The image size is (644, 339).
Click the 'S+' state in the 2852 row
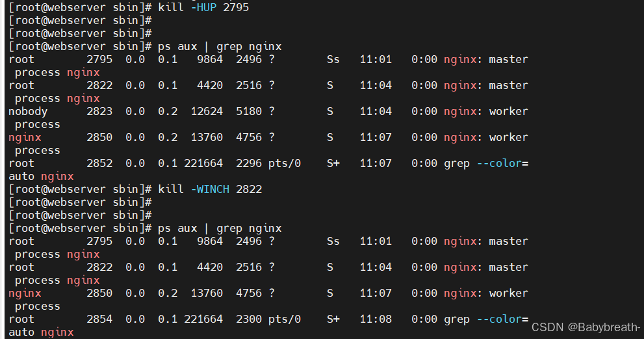point(333,164)
